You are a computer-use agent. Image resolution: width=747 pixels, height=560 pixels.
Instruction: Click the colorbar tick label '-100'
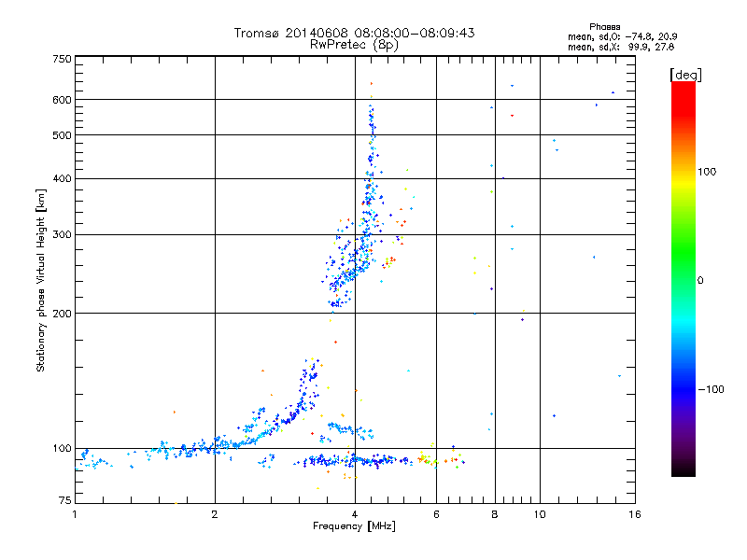point(712,389)
